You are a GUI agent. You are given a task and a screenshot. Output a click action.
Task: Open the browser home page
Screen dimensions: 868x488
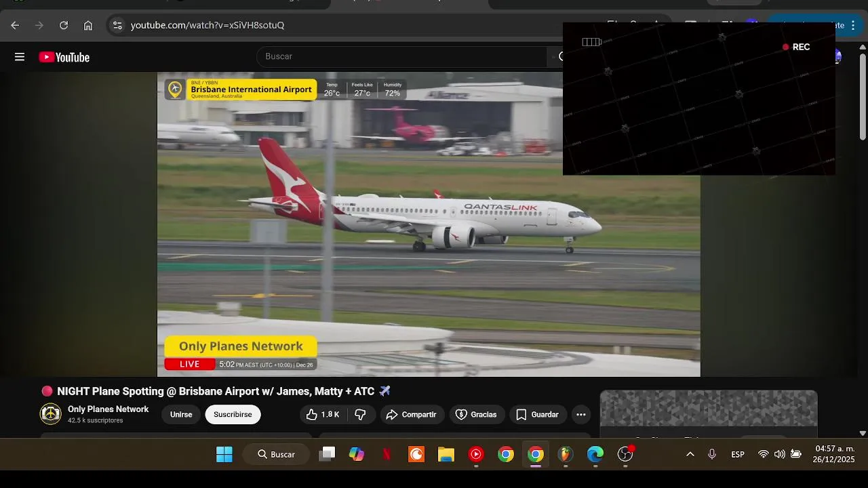pos(88,25)
